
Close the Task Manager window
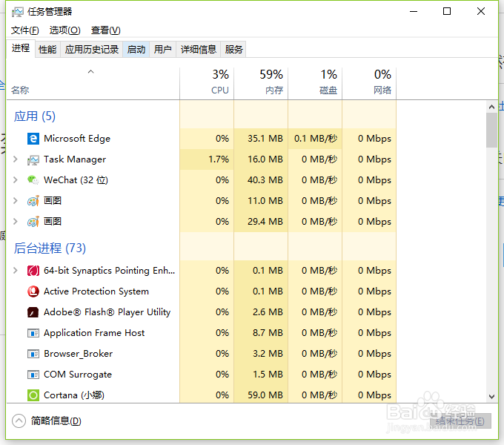[481, 12]
